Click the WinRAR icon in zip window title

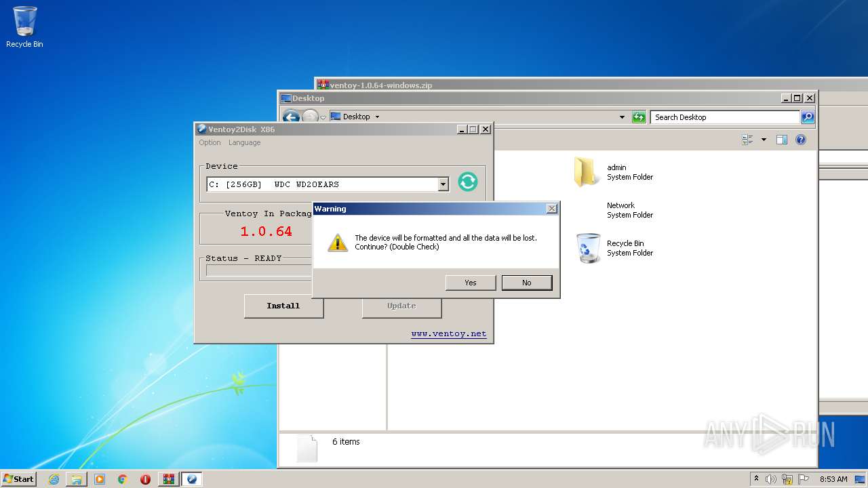pyautogui.click(x=323, y=85)
